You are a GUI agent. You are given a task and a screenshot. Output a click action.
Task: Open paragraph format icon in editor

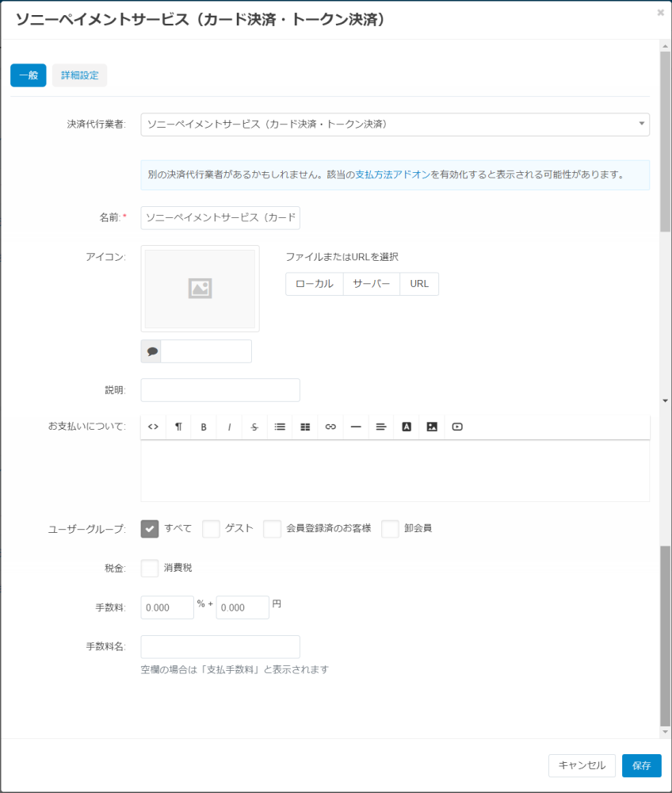pos(178,427)
